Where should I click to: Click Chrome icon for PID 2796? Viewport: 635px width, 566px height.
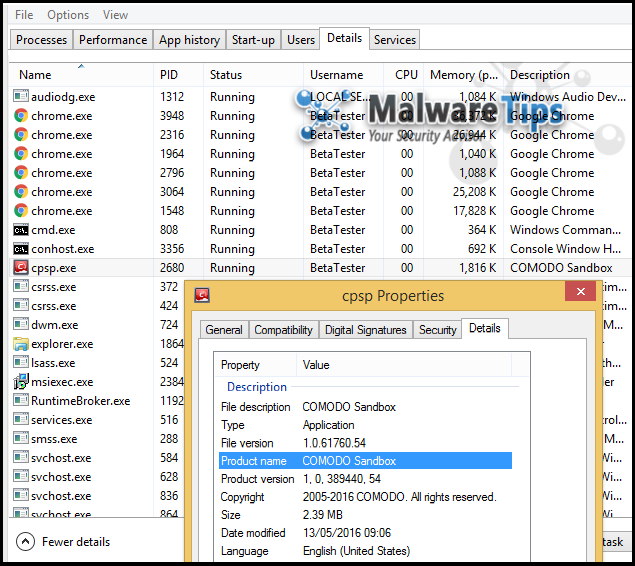[21, 172]
